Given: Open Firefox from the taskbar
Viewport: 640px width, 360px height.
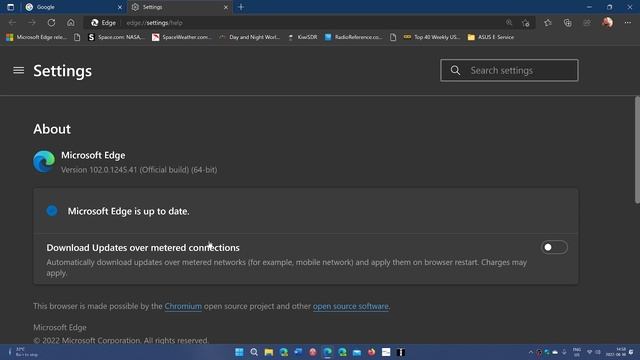Looking at the screenshot, I should click(371, 352).
